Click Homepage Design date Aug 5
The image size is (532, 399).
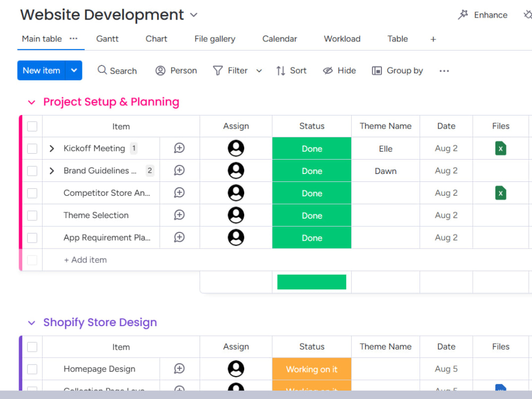click(x=446, y=369)
